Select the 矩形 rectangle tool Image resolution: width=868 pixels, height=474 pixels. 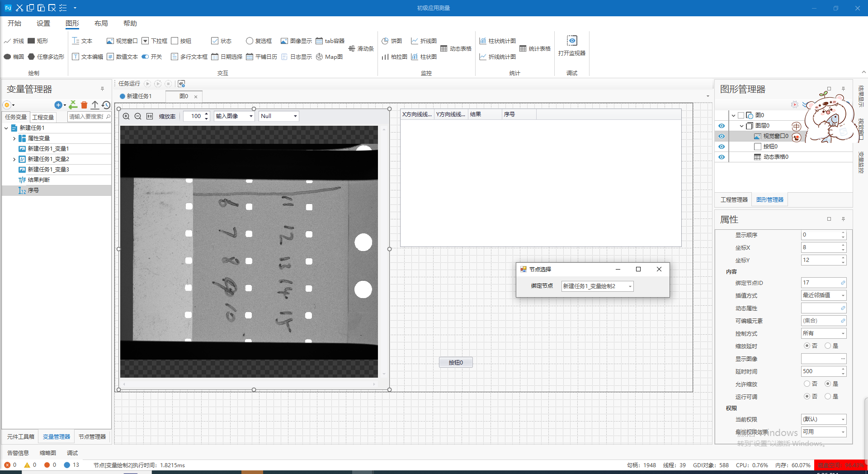pos(38,41)
